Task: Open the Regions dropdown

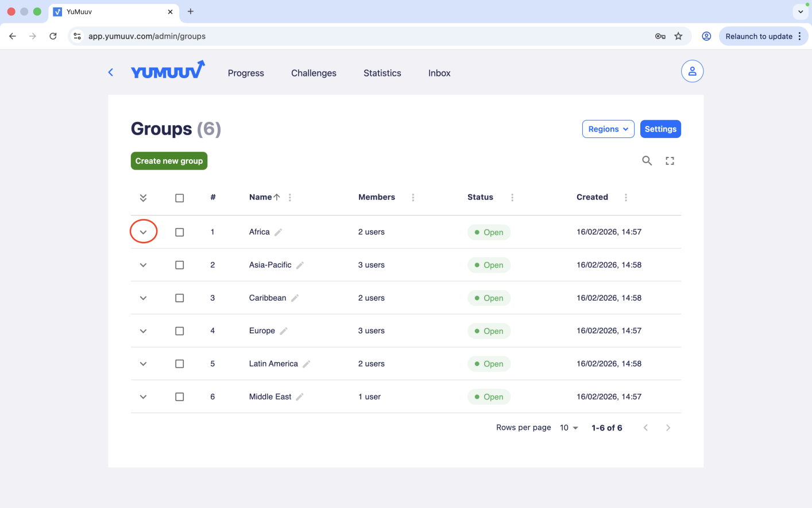Action: click(x=608, y=129)
